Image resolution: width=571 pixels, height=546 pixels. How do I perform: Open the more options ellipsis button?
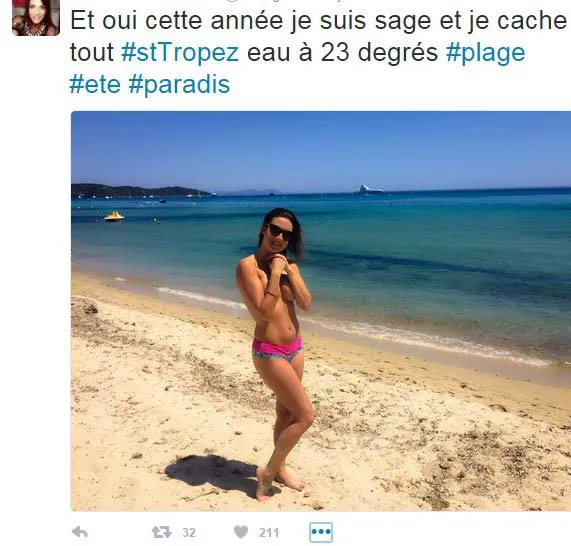[x=321, y=532]
